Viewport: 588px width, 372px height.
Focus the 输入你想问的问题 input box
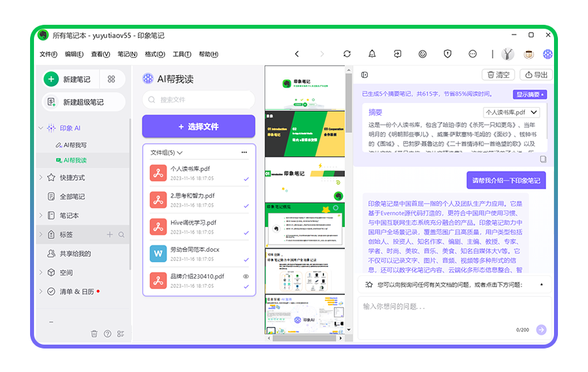[x=455, y=317]
